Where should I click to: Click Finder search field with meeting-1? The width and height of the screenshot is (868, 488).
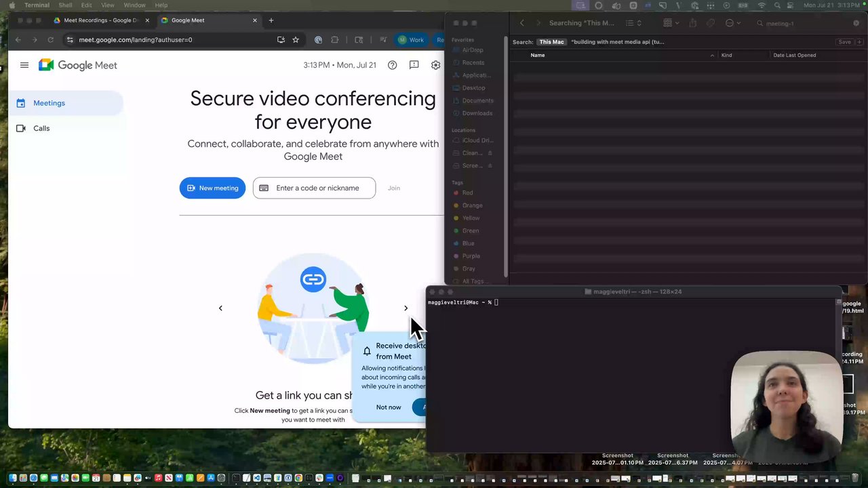pyautogui.click(x=807, y=23)
